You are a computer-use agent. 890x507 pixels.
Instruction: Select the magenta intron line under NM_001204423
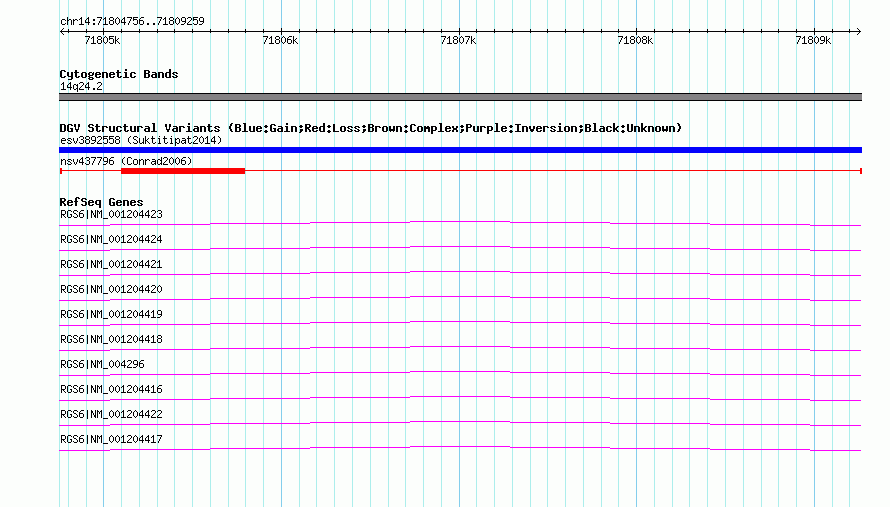click(460, 223)
